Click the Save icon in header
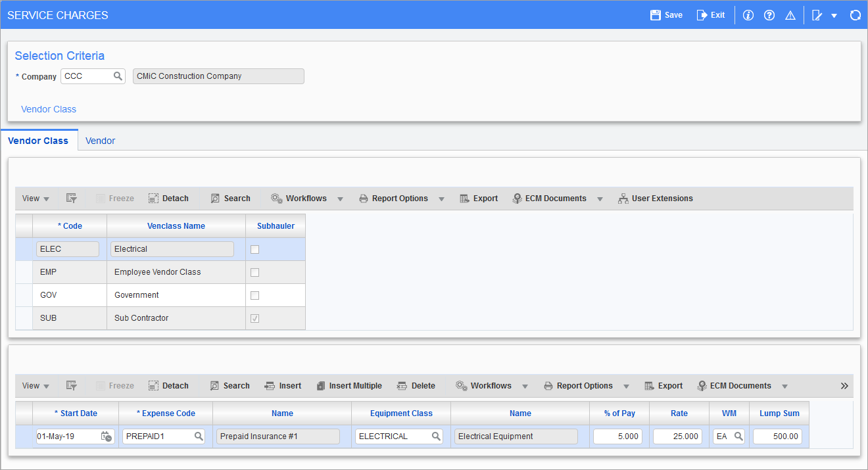Screen dimensions: 868x470 pyautogui.click(x=655, y=15)
